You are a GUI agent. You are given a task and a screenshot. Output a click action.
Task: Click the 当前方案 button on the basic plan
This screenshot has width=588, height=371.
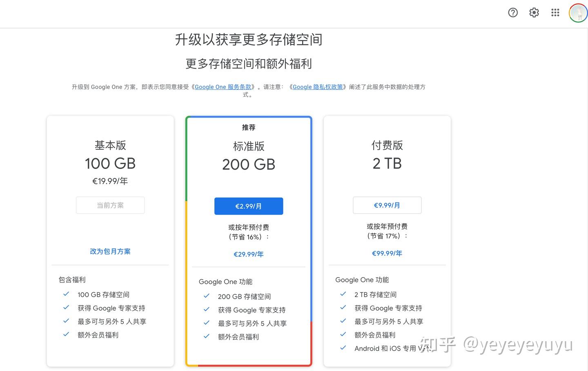[x=110, y=205]
